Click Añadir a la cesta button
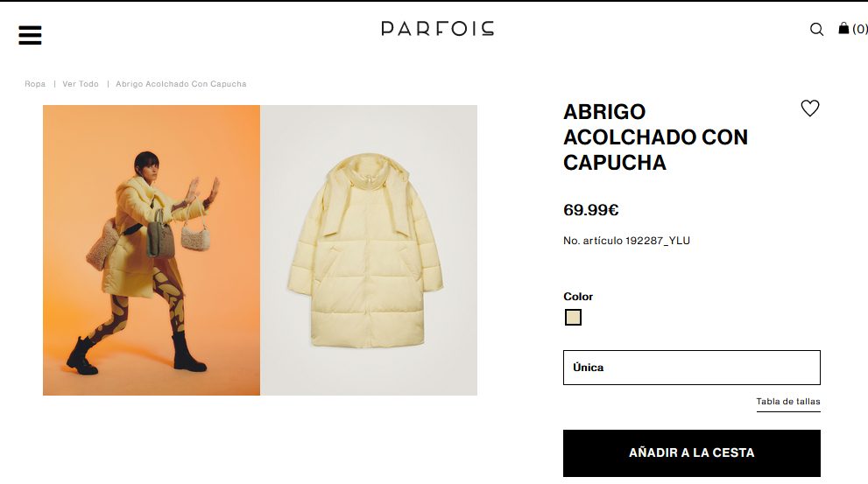 tap(691, 453)
